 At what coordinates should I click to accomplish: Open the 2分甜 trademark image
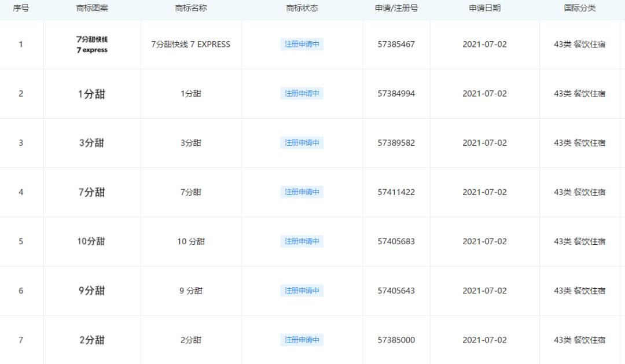tap(91, 340)
